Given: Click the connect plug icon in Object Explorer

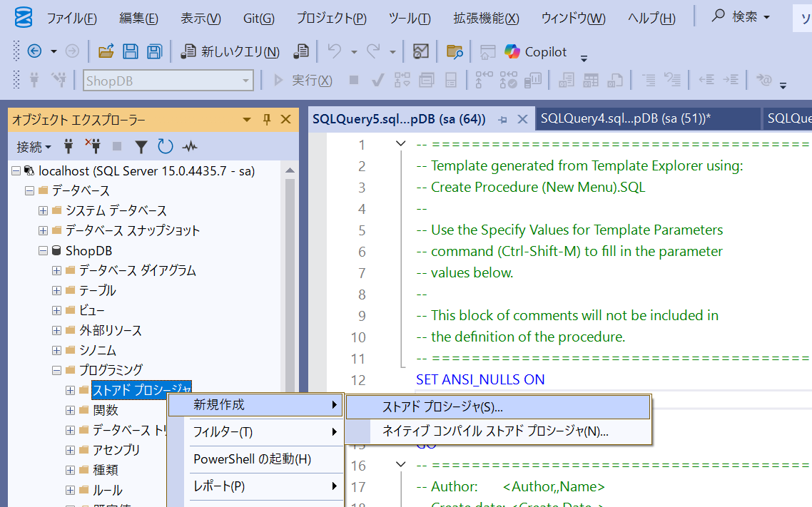Looking at the screenshot, I should click(x=68, y=147).
